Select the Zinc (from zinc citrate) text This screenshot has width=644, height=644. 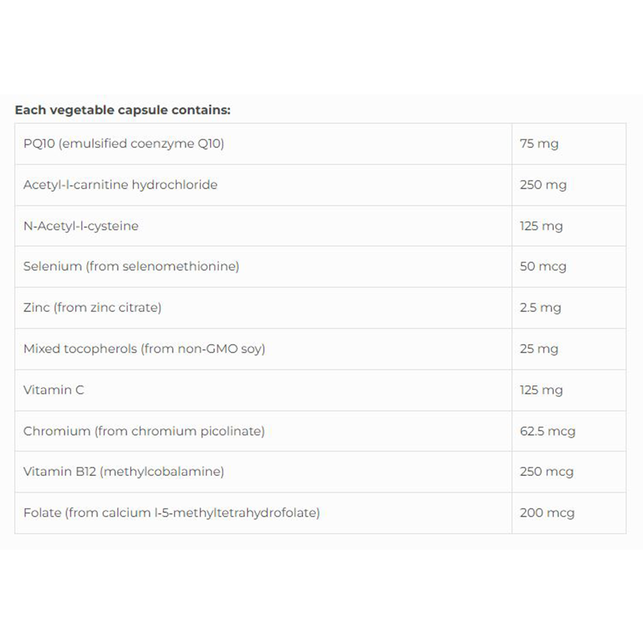[x=92, y=308]
